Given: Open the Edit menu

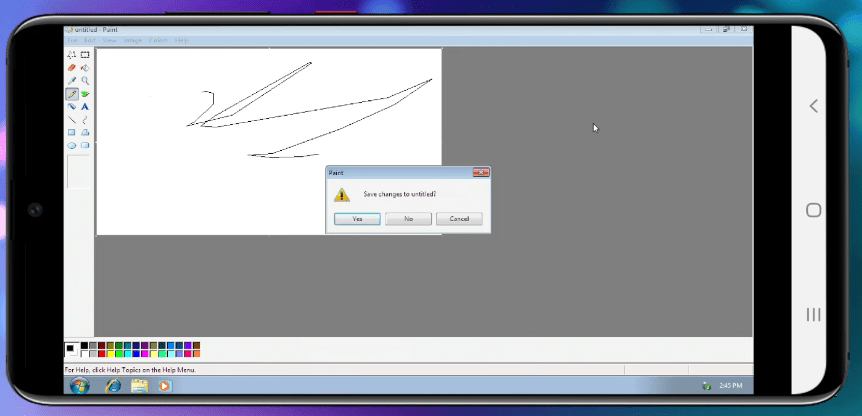Looking at the screenshot, I should (x=90, y=40).
